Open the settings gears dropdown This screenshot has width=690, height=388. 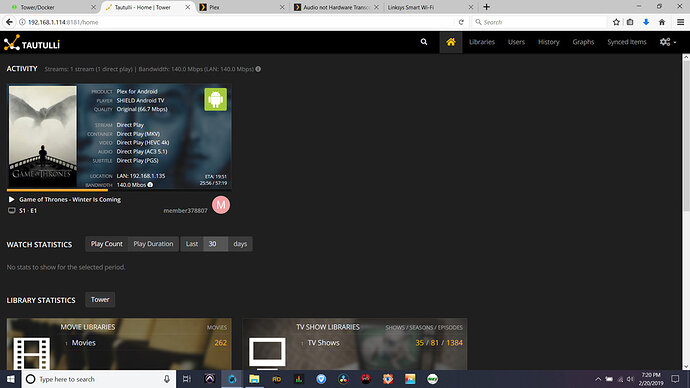click(x=668, y=42)
